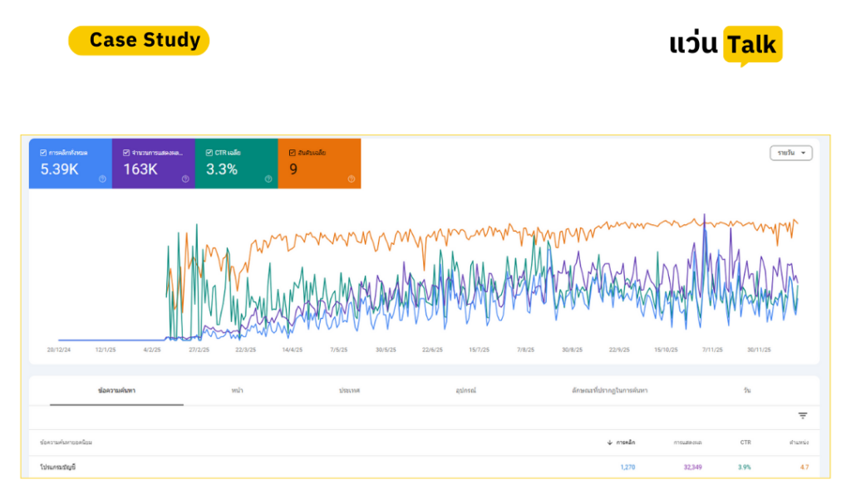The image size is (851, 504).
Task: Click the โปรแกรมบัญชี query row
Action: pyautogui.click(x=424, y=467)
